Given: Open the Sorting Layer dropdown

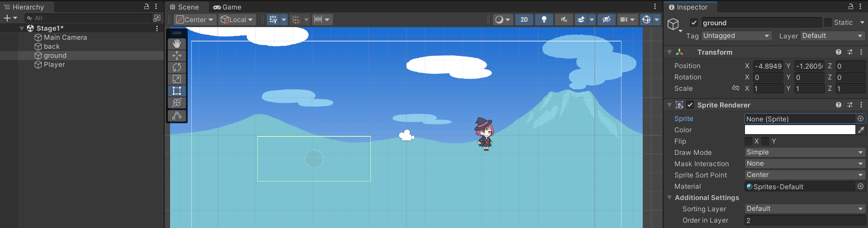Looking at the screenshot, I should pyautogui.click(x=805, y=209).
